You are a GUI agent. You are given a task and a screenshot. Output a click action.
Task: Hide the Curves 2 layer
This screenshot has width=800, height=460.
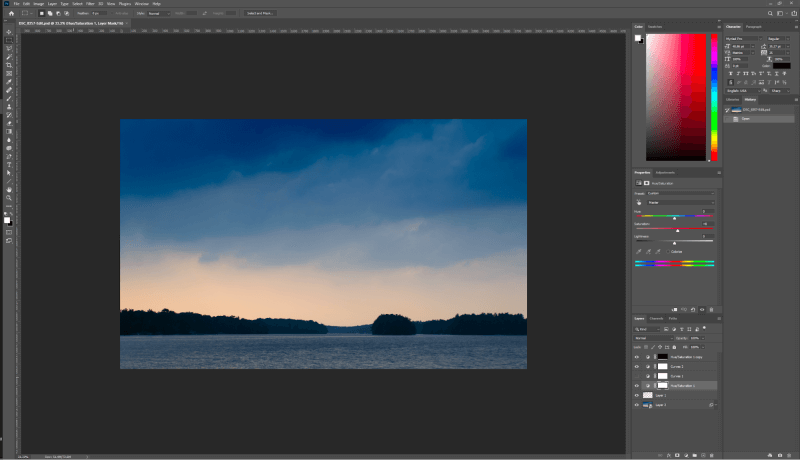637,367
